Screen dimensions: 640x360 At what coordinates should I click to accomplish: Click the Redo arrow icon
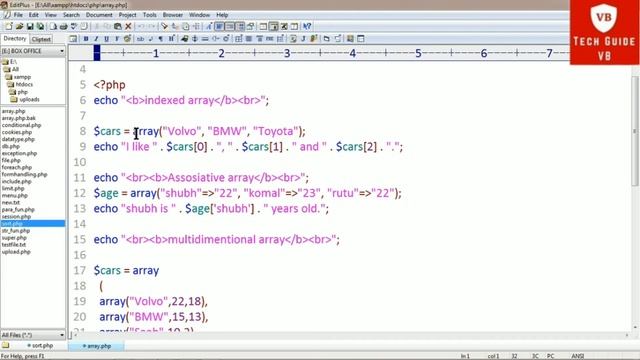[x=151, y=27]
